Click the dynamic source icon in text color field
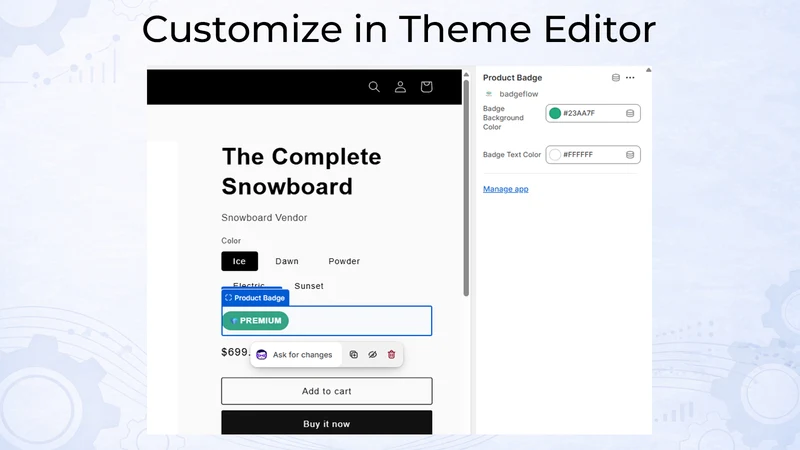This screenshot has height=450, width=800. click(x=630, y=155)
